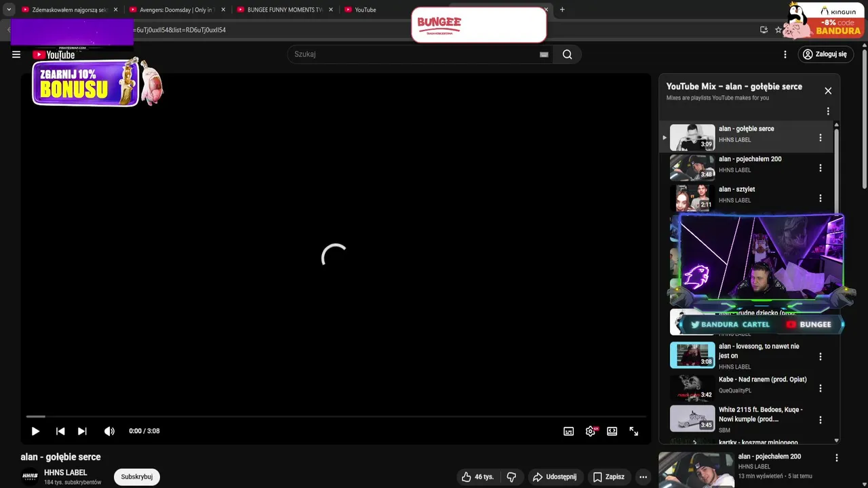Enter fullscreen mode
The width and height of the screenshot is (868, 488).
(634, 431)
